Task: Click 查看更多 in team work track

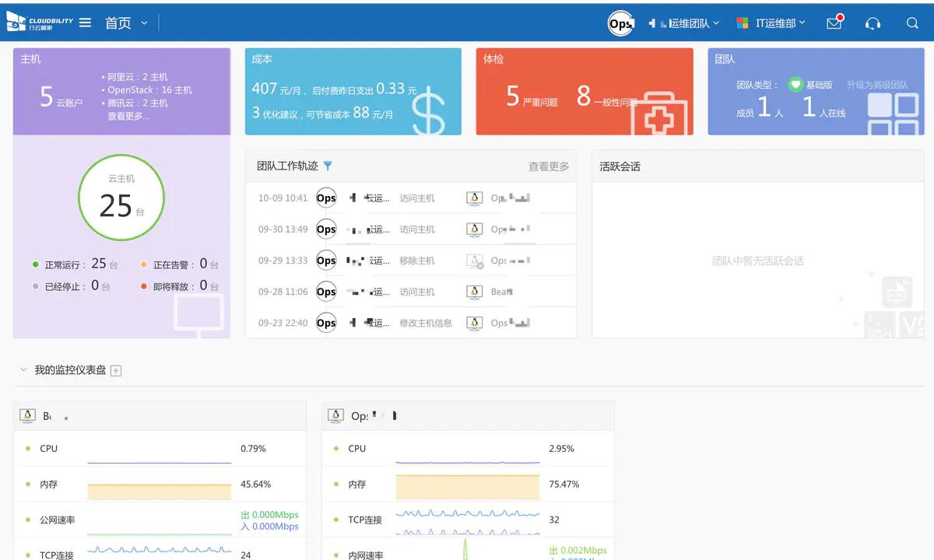Action: tap(549, 166)
